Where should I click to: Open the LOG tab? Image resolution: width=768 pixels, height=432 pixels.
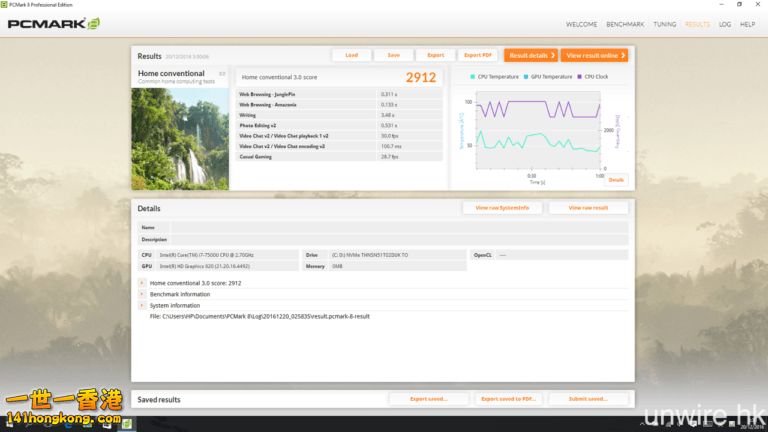point(725,24)
